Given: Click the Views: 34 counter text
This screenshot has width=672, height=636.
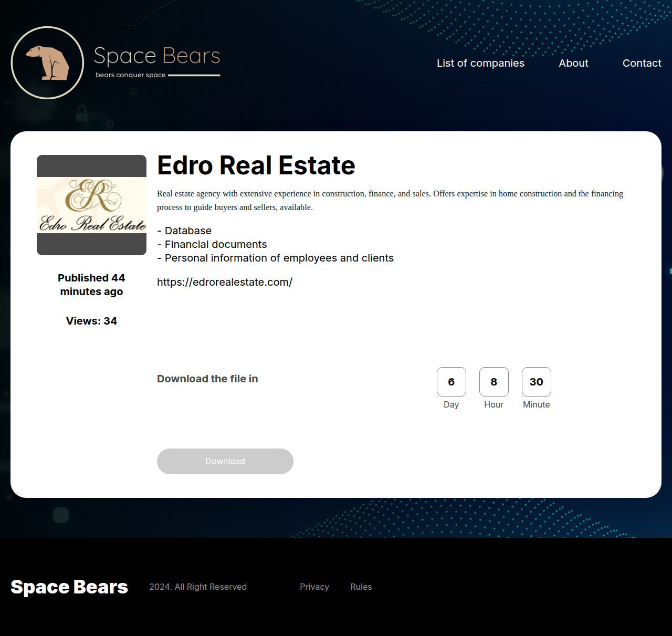Looking at the screenshot, I should click(91, 321).
